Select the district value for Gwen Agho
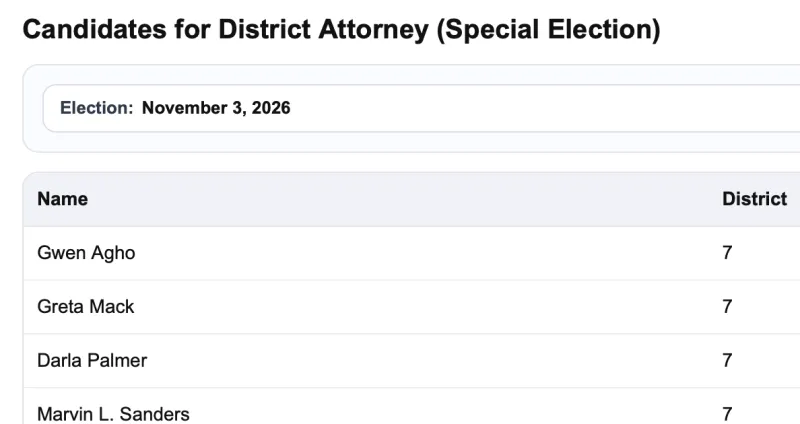Image resolution: width=800 pixels, height=424 pixels. coord(727,253)
